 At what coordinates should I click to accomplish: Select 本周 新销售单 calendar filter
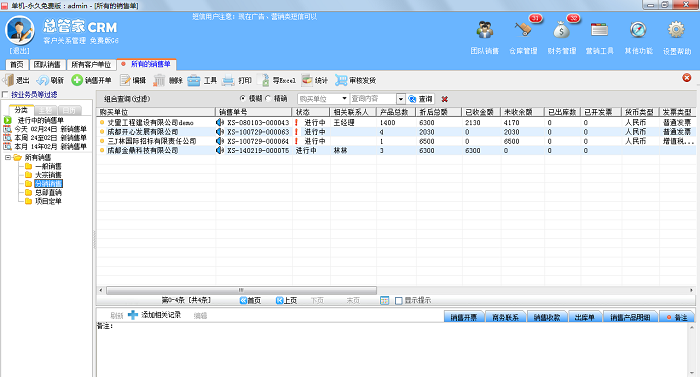tap(45, 138)
